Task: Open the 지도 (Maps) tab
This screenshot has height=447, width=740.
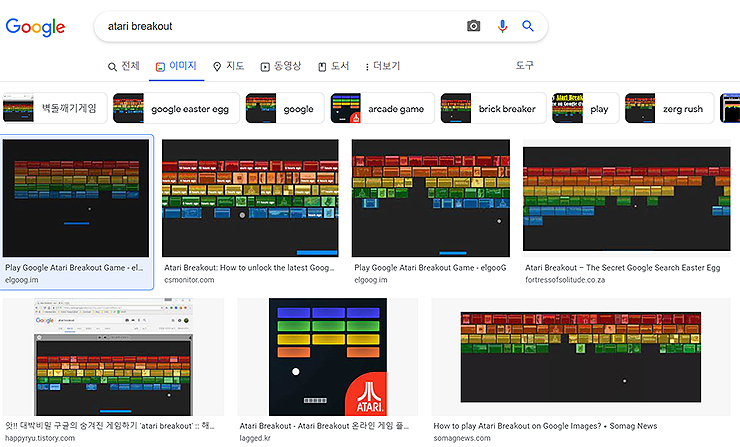Action: click(228, 66)
